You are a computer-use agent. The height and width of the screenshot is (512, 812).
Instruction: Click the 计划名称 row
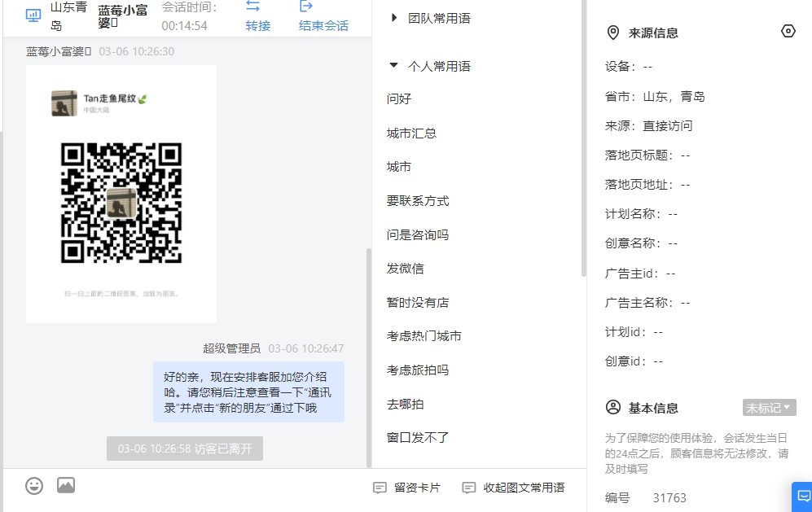[641, 214]
